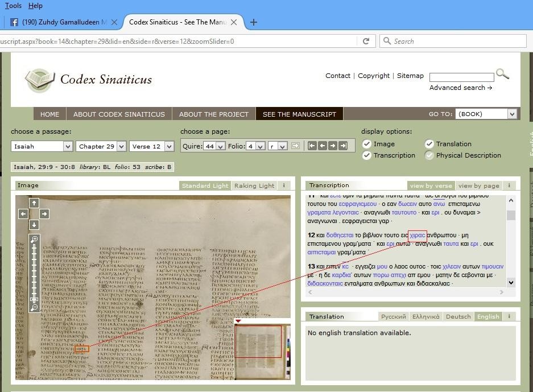Pan the manuscript image up
This screenshot has height=392, width=533.
coord(34,203)
